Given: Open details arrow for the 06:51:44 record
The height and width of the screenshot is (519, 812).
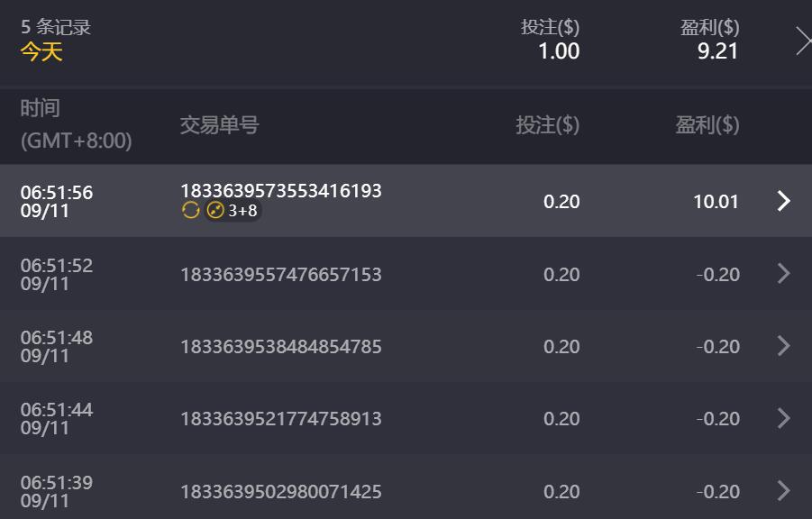Looking at the screenshot, I should point(783,418).
